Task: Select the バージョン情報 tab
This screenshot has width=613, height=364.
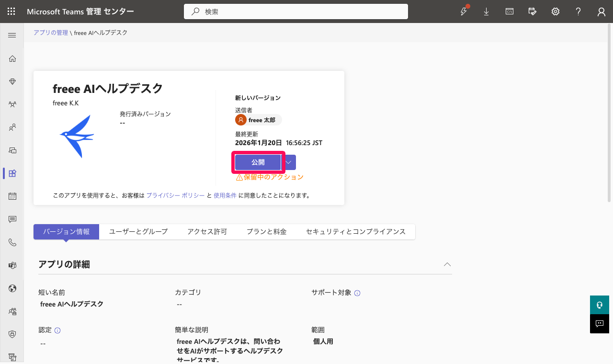Action: tap(66, 232)
